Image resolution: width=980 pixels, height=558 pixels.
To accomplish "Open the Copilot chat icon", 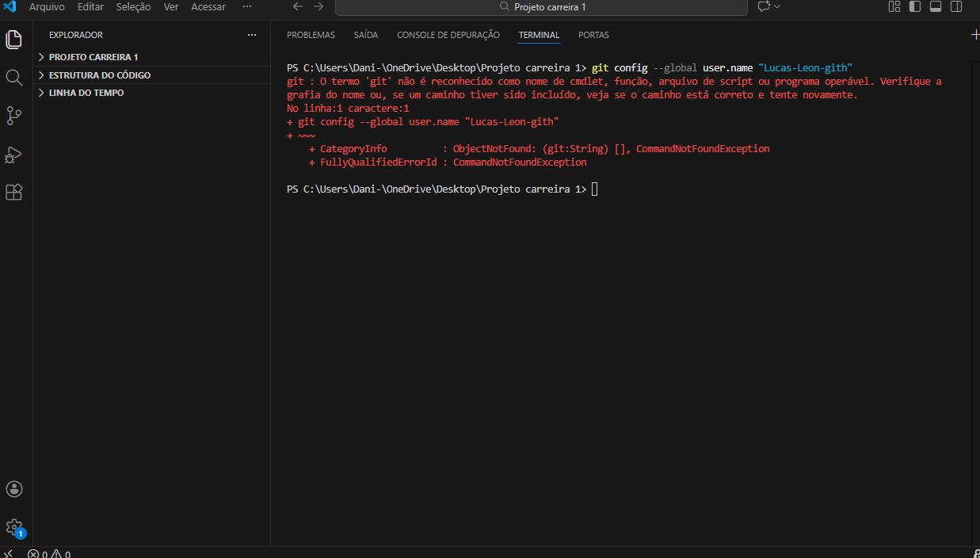I will pos(764,6).
